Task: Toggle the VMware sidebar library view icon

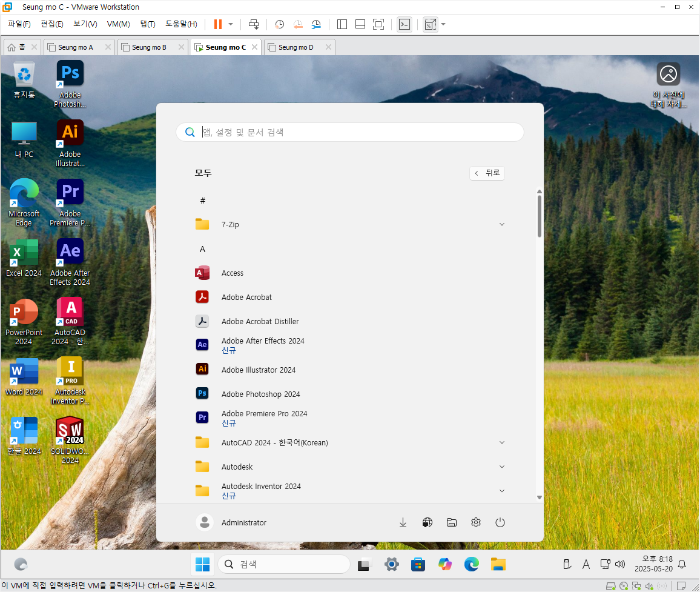Action: click(x=342, y=24)
